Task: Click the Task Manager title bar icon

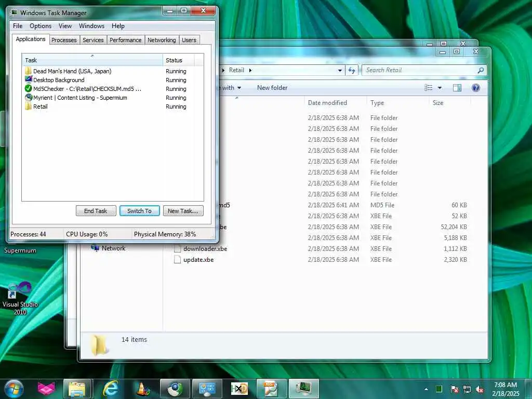Action: tap(14, 12)
